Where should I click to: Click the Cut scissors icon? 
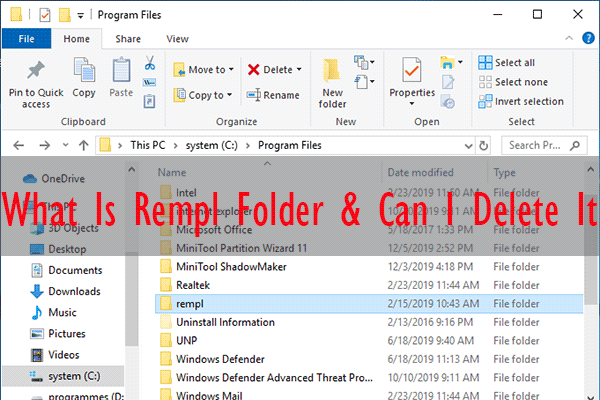149,63
